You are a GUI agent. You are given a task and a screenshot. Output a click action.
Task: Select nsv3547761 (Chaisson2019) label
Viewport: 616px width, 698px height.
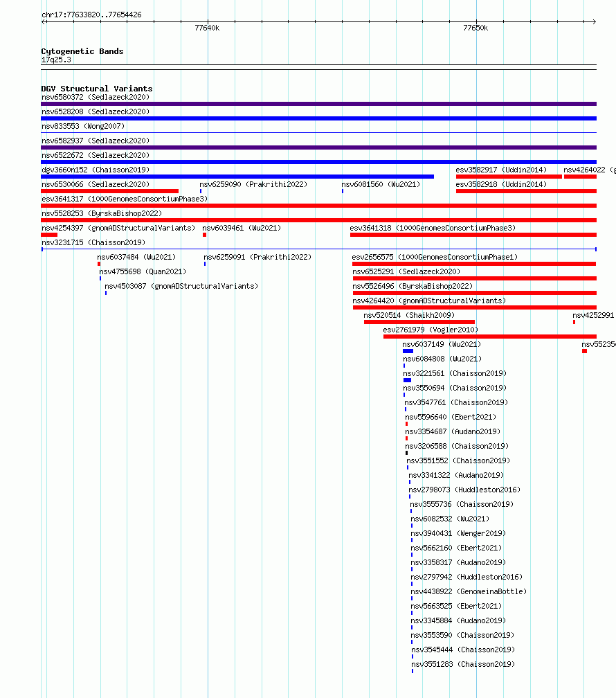(456, 402)
